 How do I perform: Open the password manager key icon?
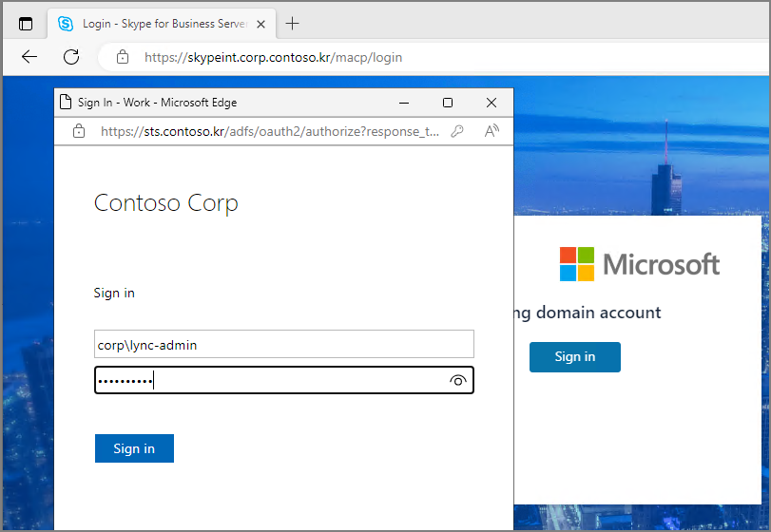[457, 131]
